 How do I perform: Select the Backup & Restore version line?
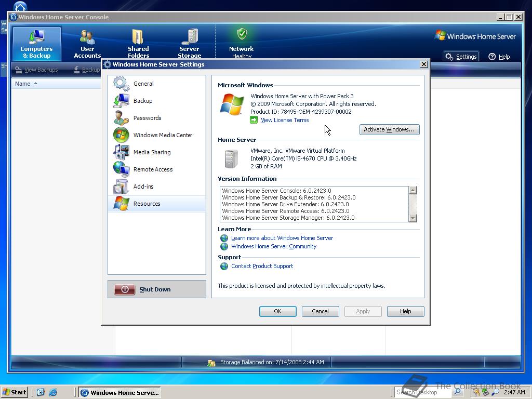289,197
